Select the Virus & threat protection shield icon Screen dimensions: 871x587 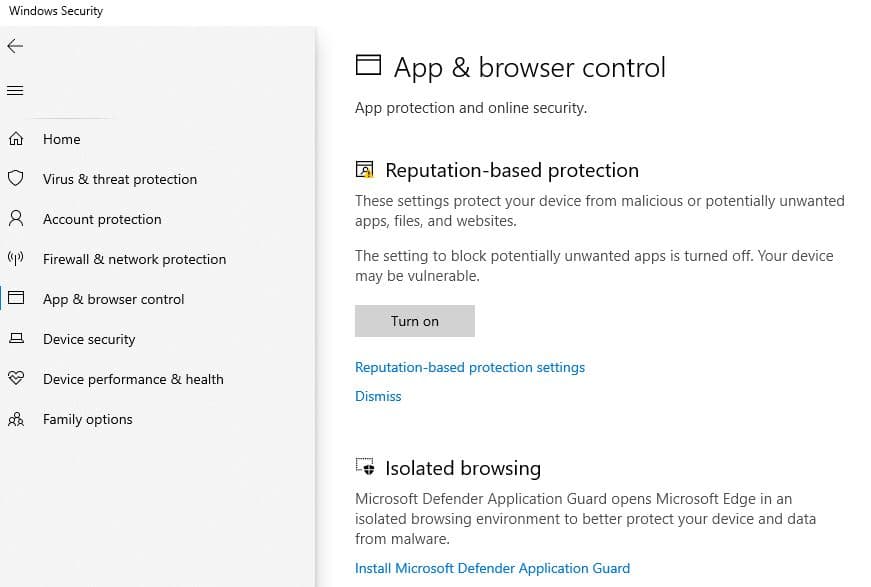(15, 179)
